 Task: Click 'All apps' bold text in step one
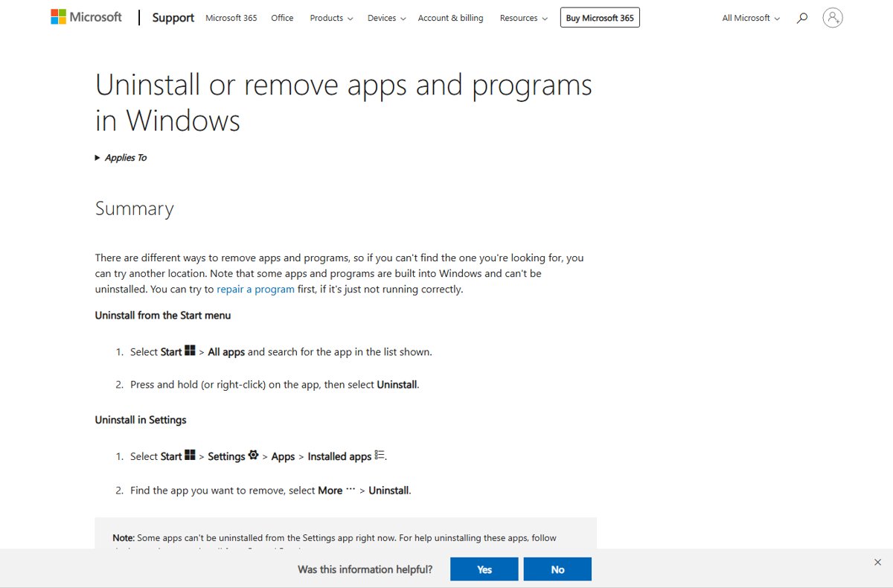tap(226, 352)
